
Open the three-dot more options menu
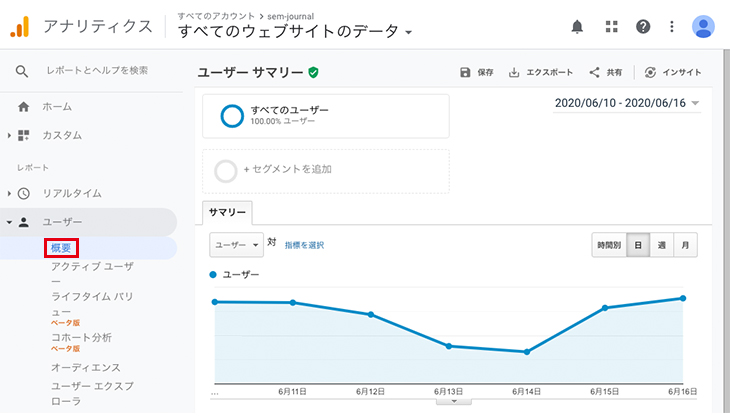(x=671, y=27)
